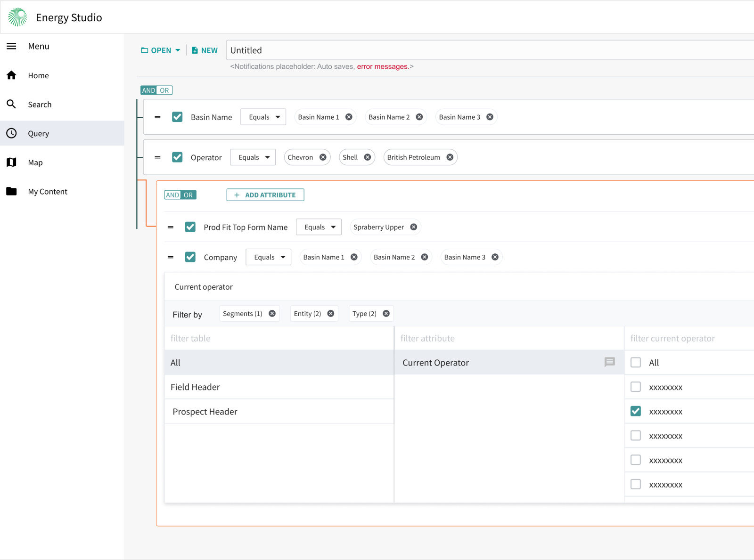Viewport: 754px width, 560px height.
Task: Check the All checkbox in operator list
Action: pyautogui.click(x=636, y=362)
